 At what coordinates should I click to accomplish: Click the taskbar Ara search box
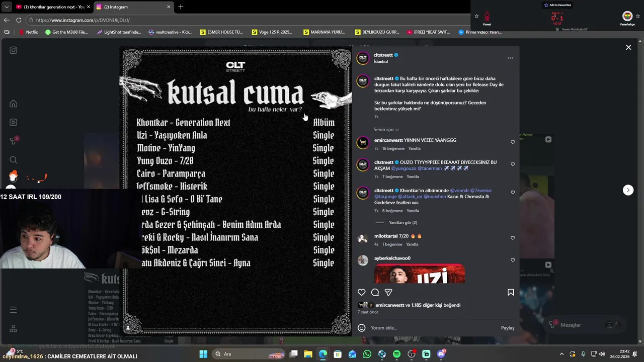coord(249,354)
